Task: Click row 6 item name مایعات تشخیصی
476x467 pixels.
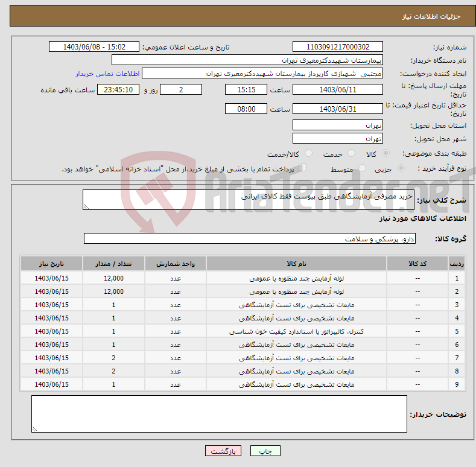Action: [296, 345]
